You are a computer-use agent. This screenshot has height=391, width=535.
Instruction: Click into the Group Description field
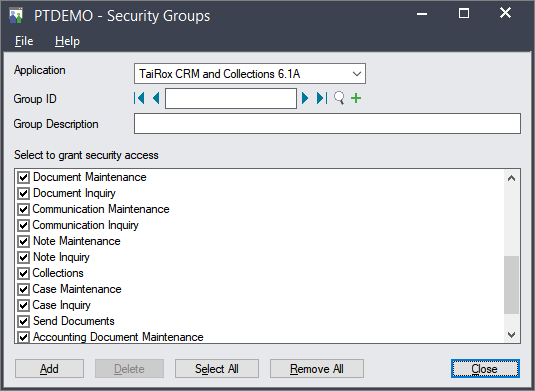point(327,124)
